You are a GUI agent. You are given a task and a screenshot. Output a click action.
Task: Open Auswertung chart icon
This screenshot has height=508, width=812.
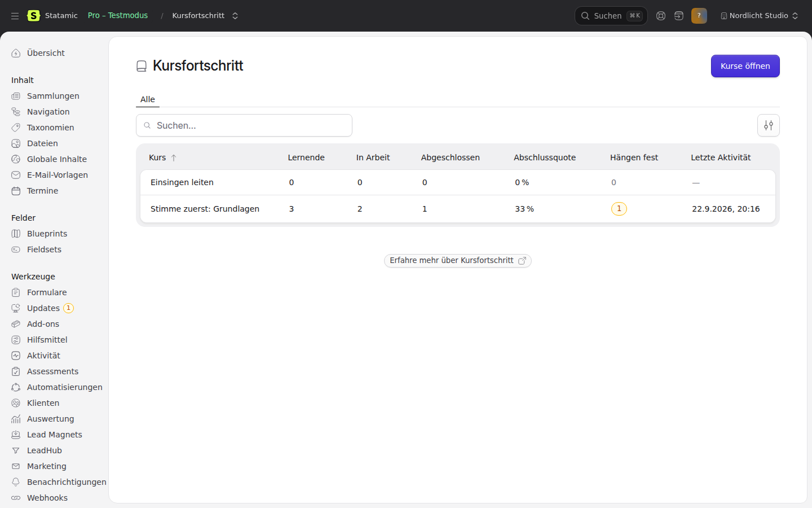pos(16,419)
